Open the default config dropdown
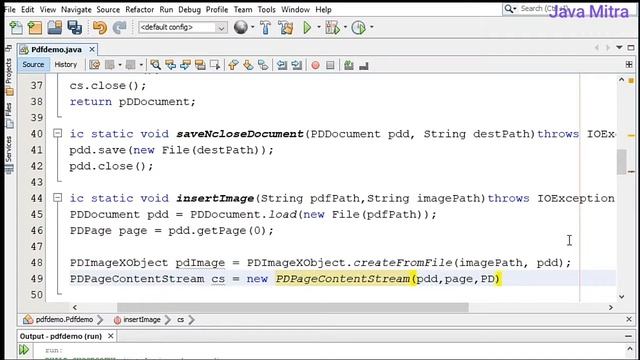 click(182, 27)
